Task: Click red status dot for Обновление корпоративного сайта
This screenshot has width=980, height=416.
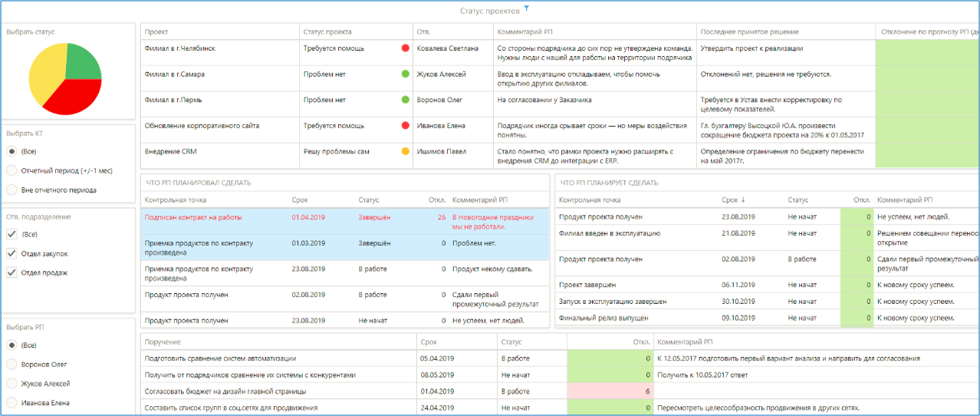Action: point(405,126)
